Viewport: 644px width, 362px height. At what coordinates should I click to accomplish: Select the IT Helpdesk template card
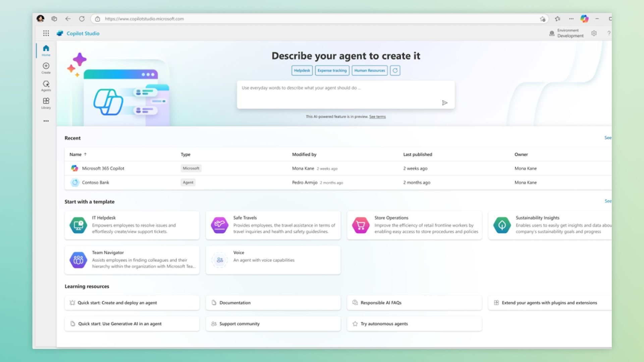click(132, 225)
